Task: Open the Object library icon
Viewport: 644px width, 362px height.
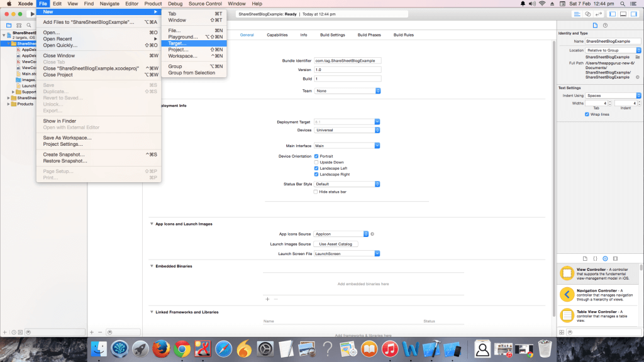Action: (605, 258)
